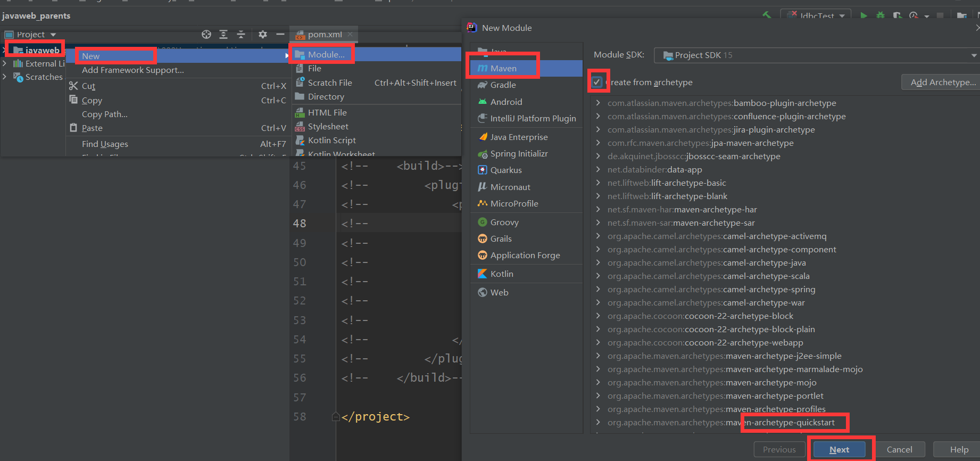This screenshot has width=980, height=461.
Task: Select Groovy module type
Action: pyautogui.click(x=526, y=222)
